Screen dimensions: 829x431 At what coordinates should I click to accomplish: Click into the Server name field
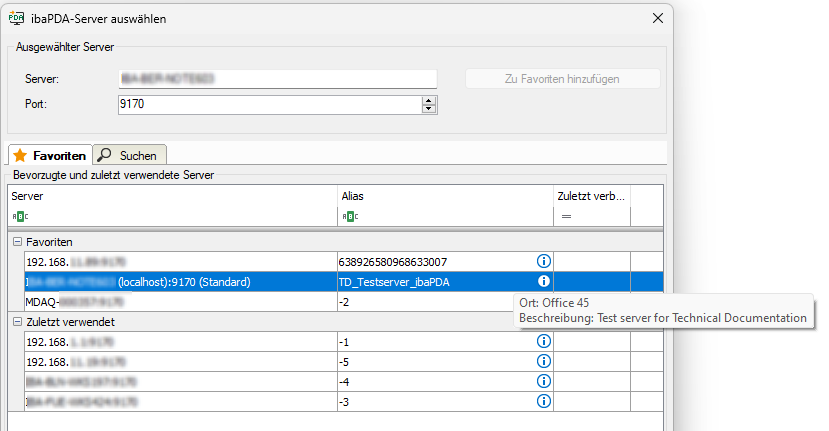point(277,79)
